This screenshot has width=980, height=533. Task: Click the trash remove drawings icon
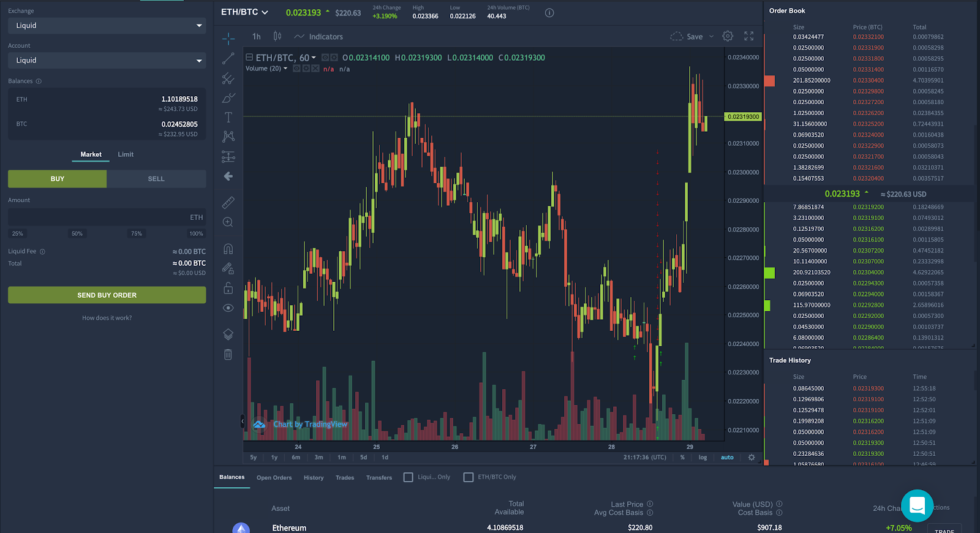pos(228,354)
